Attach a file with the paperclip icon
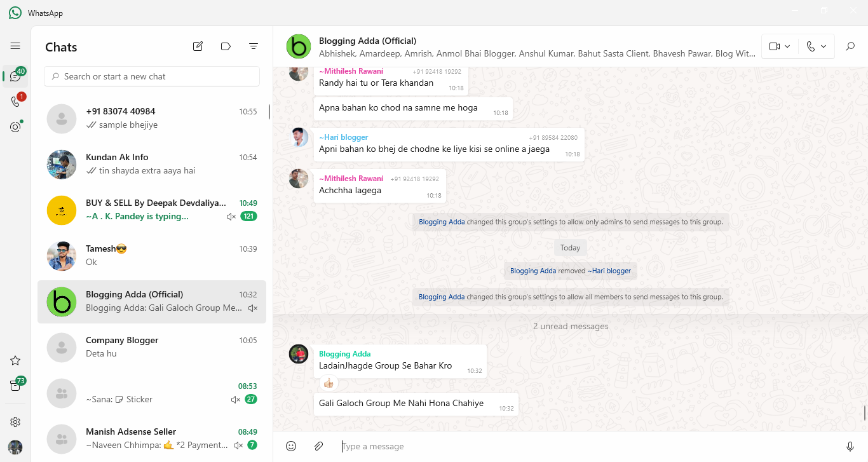The image size is (868, 462). coord(319,446)
